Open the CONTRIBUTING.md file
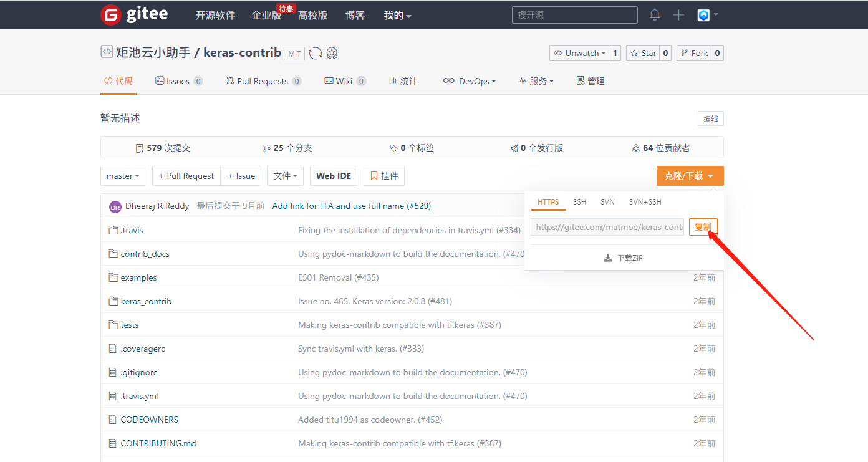Image resolution: width=868 pixels, height=462 pixels. click(158, 443)
